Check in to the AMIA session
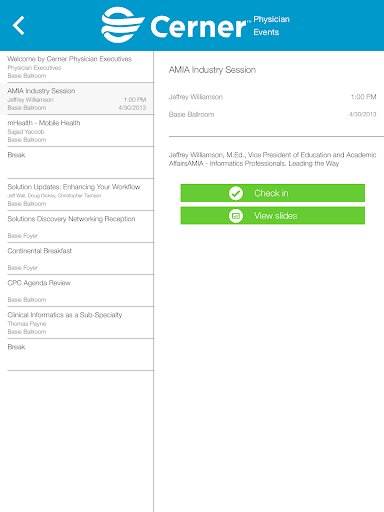 click(273, 193)
